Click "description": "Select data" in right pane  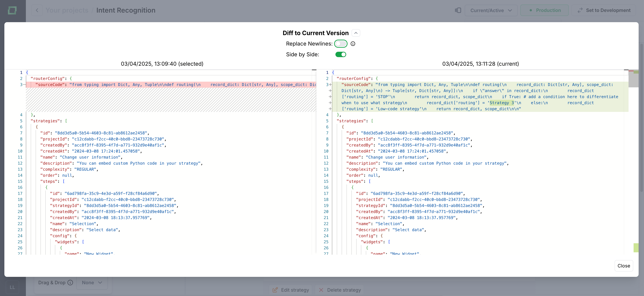click(x=391, y=230)
